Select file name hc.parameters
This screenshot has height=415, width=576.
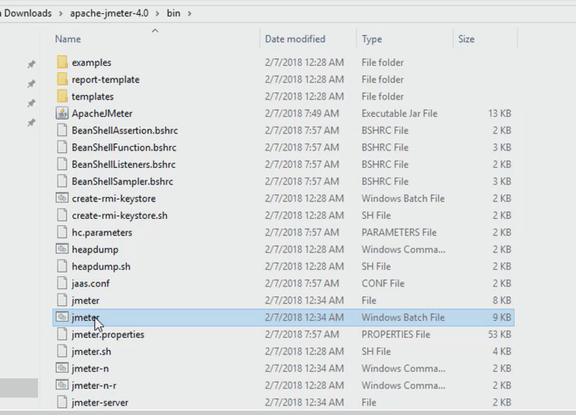[x=102, y=232]
